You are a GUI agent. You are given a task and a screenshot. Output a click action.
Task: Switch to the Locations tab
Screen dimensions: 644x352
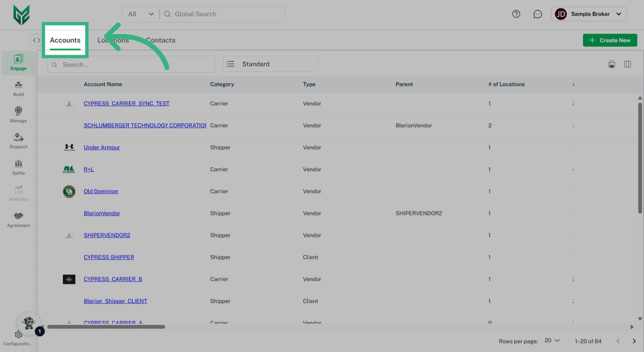coord(113,40)
